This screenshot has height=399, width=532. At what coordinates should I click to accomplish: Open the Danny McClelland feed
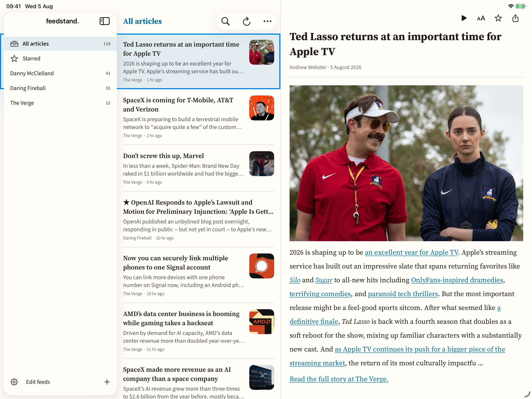coord(60,73)
